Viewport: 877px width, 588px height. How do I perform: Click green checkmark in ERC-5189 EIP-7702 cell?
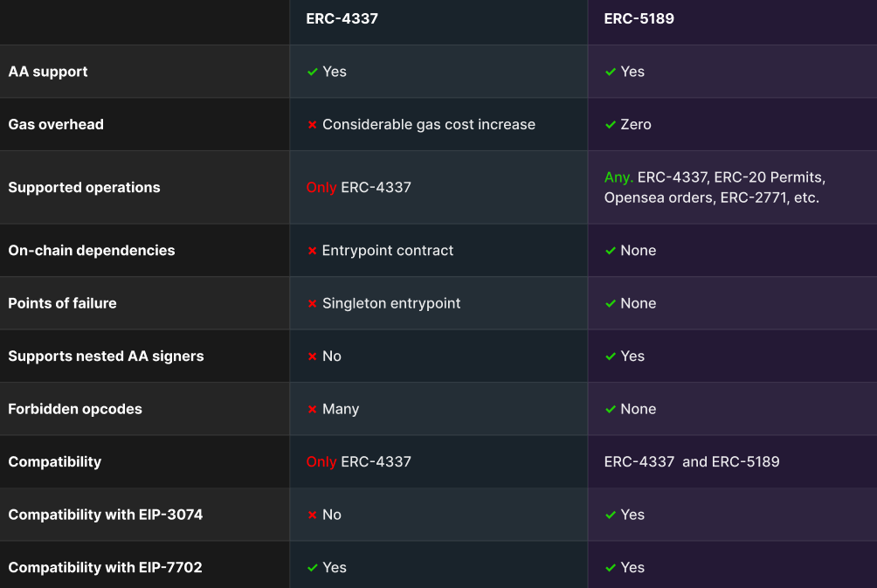(611, 568)
